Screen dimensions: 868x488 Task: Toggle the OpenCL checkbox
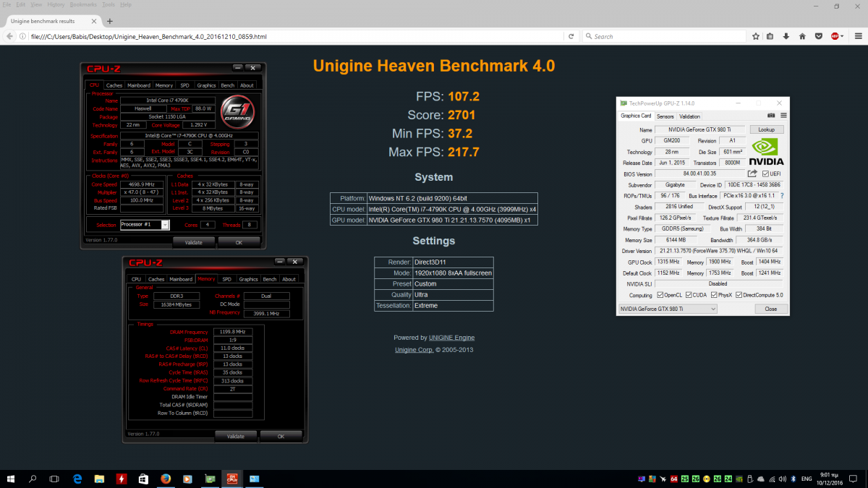point(660,295)
